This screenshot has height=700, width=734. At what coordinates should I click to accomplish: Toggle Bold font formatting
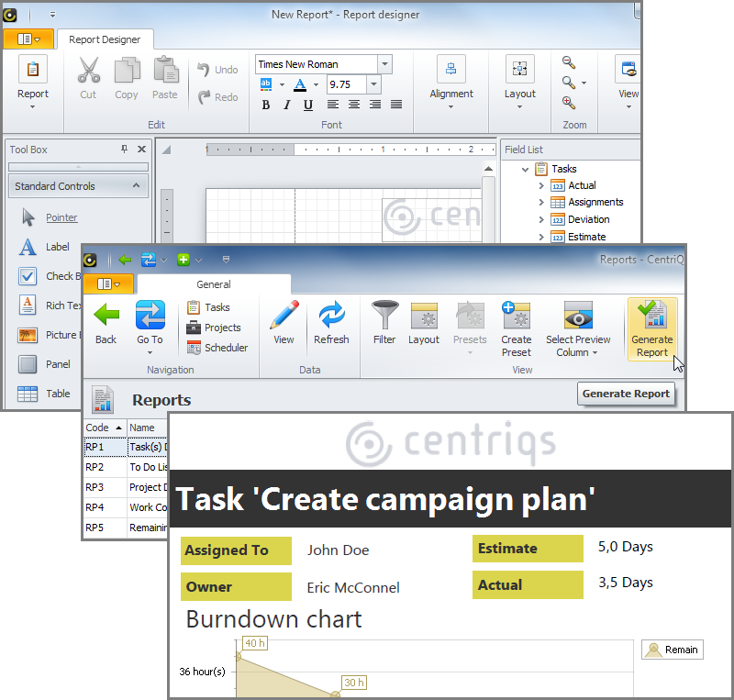click(x=266, y=105)
